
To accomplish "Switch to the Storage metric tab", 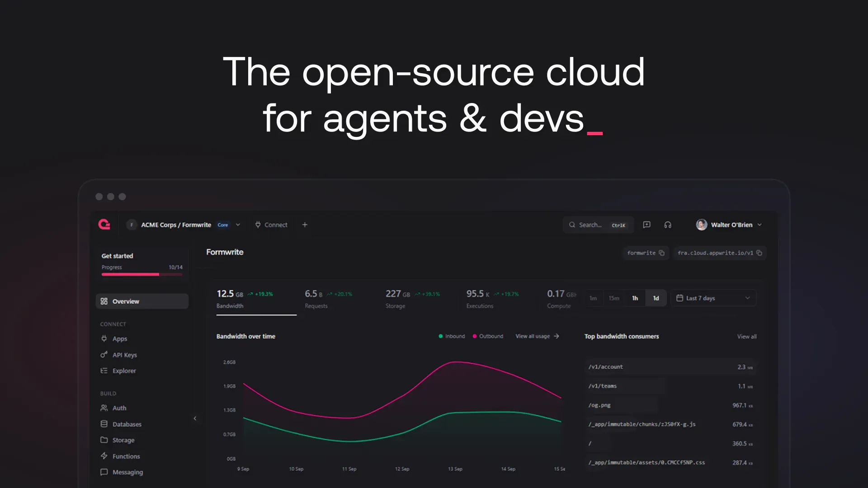I will pos(412,299).
